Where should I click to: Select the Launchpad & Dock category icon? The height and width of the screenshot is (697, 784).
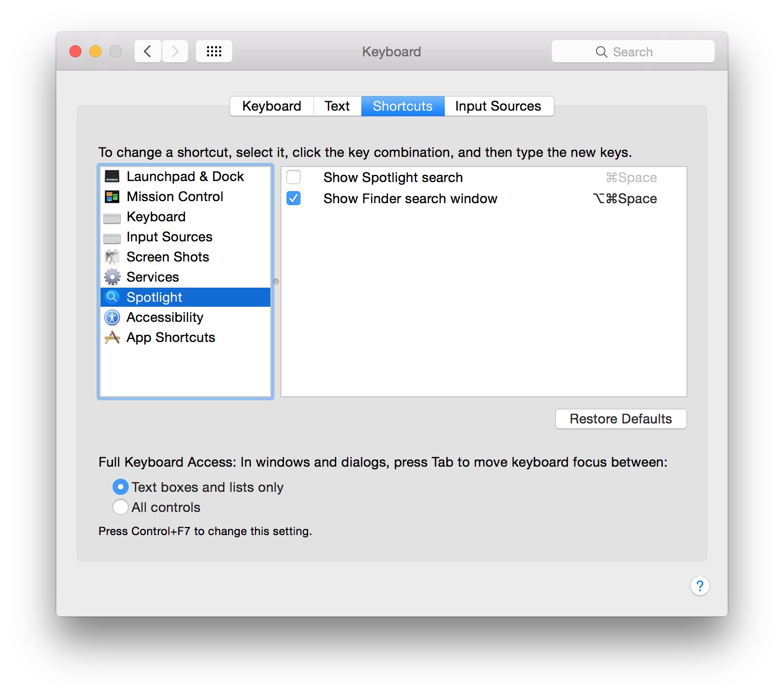tap(112, 177)
